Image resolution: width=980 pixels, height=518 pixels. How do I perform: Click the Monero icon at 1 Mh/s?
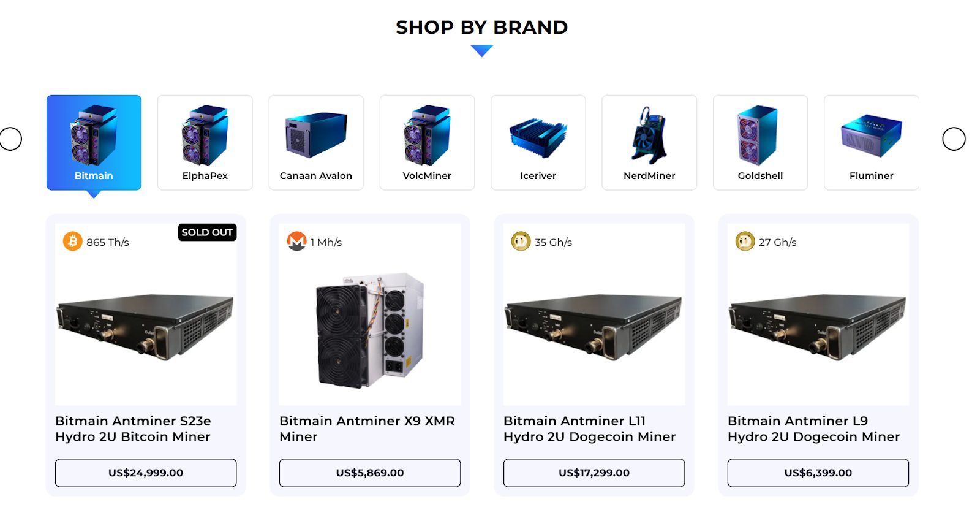pyautogui.click(x=296, y=241)
